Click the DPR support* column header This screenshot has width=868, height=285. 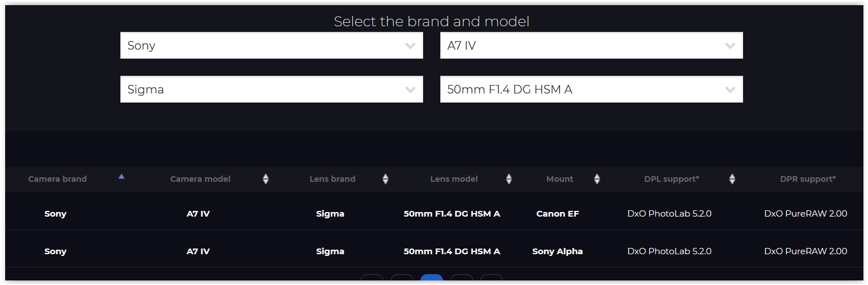808,179
